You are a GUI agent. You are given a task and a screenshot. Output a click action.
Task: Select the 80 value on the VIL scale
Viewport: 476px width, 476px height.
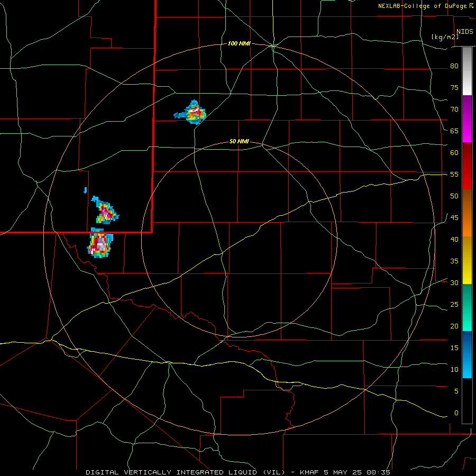click(454, 66)
